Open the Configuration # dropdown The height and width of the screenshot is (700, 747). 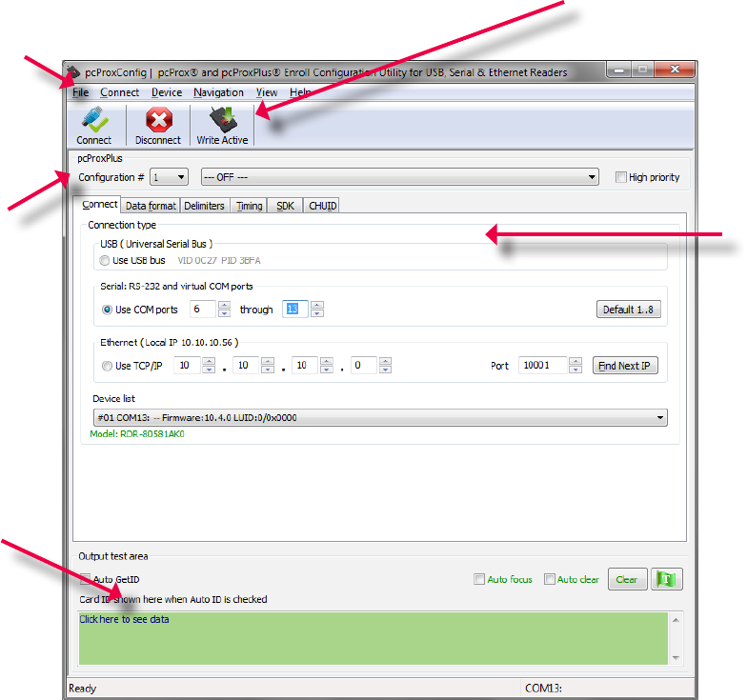[x=170, y=177]
